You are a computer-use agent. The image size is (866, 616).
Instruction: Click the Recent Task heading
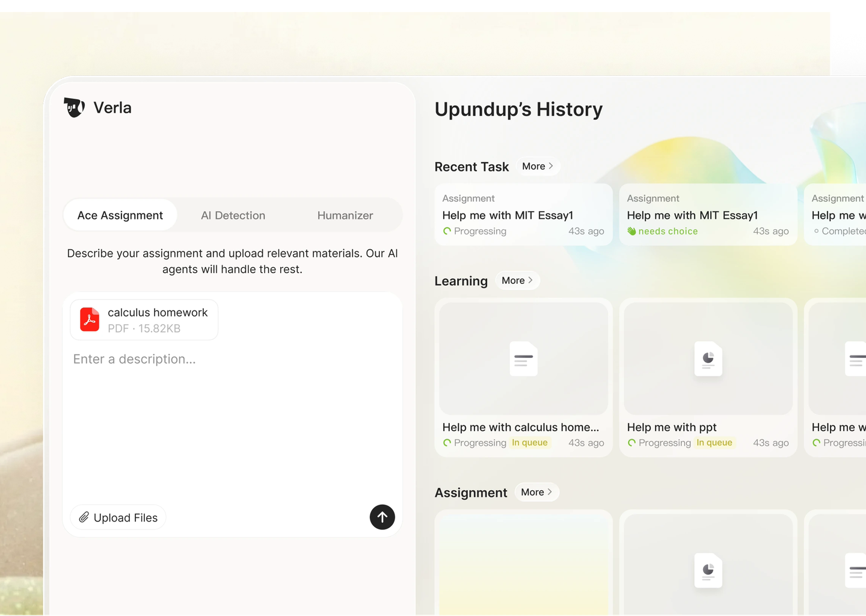[471, 167]
